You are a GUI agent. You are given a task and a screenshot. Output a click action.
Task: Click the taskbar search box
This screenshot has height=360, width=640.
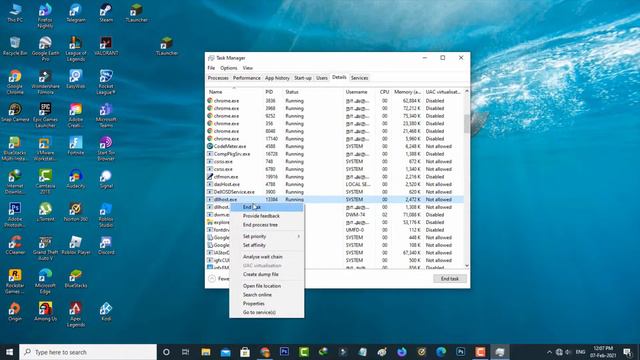[88, 352]
